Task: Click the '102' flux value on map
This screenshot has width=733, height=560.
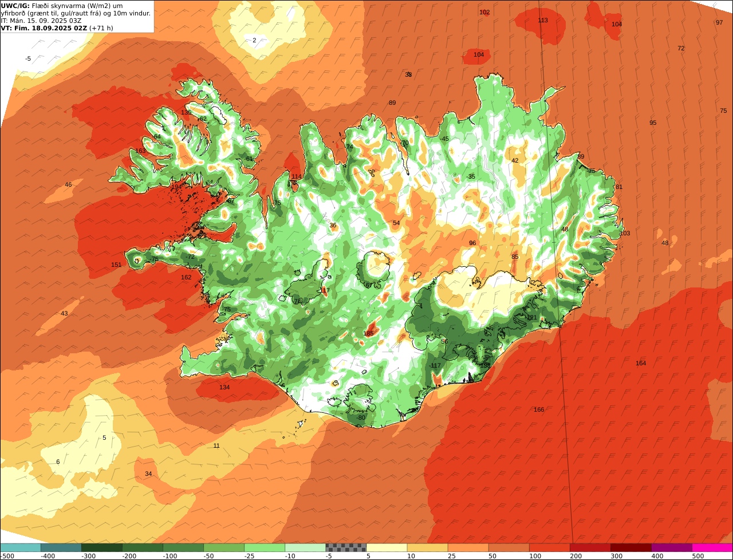Action: tap(484, 12)
